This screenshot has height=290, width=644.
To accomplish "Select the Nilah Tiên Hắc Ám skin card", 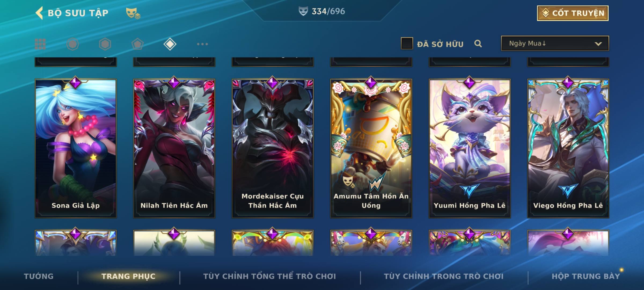I will 174,148.
